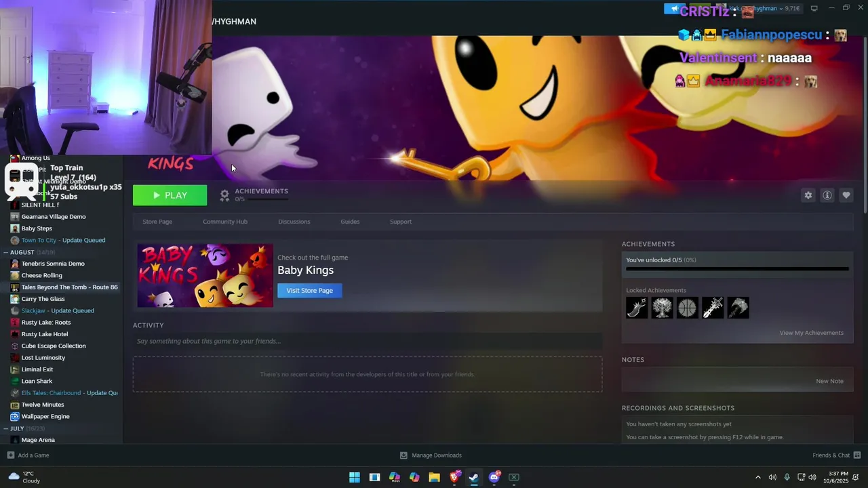The height and width of the screenshot is (488, 868).
Task: Add game to favorites with heart icon
Action: point(846,195)
